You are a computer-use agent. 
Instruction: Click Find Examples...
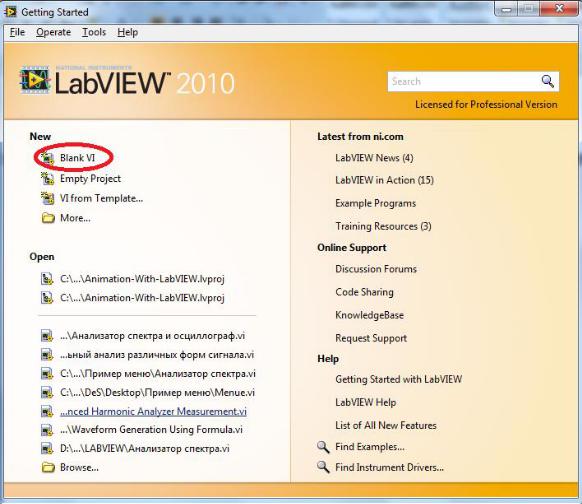tap(370, 447)
